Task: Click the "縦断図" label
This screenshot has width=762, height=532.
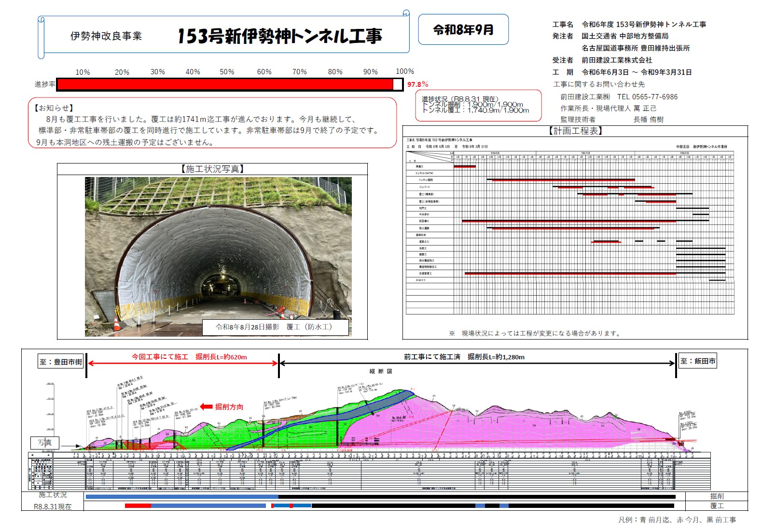Action: 381,371
